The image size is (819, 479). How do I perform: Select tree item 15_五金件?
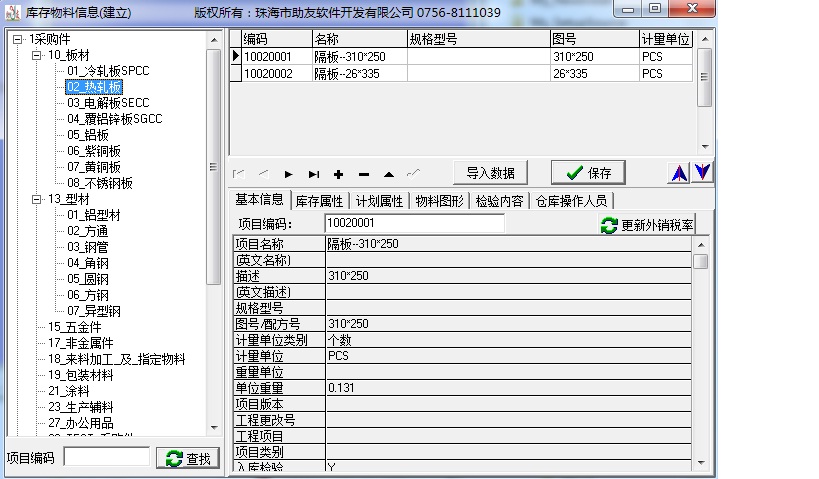tap(75, 328)
